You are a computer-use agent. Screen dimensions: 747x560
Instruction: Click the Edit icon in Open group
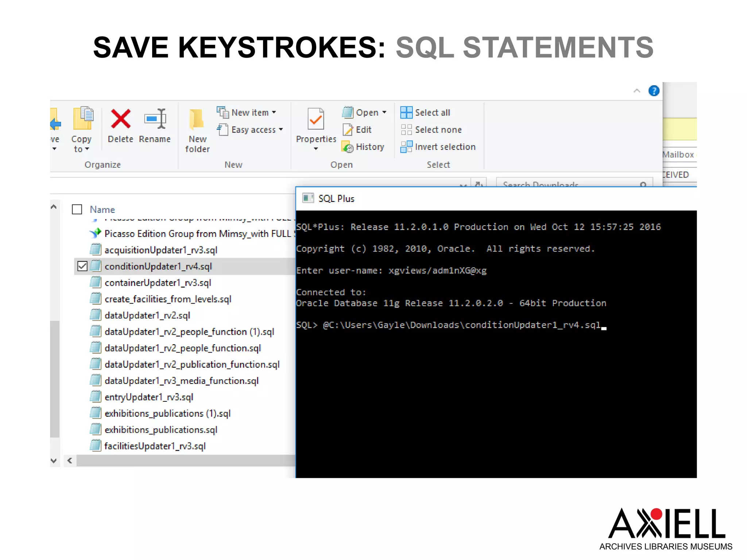(348, 130)
